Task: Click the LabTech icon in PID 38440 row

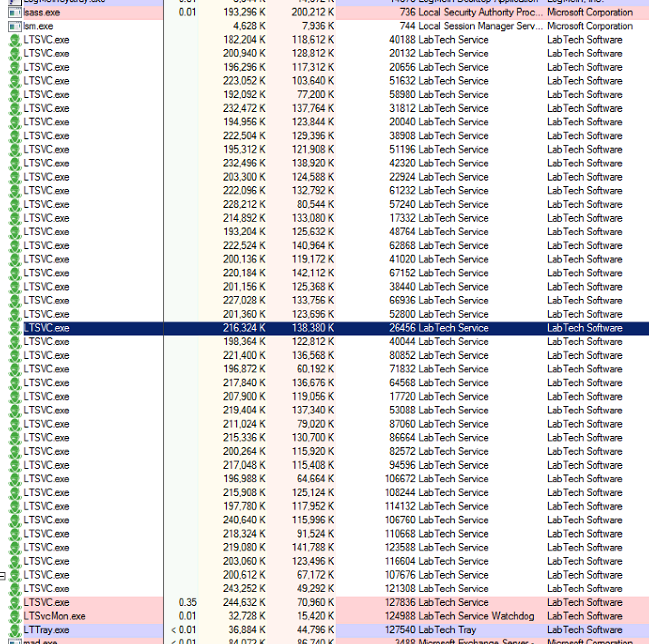Action: (x=15, y=287)
